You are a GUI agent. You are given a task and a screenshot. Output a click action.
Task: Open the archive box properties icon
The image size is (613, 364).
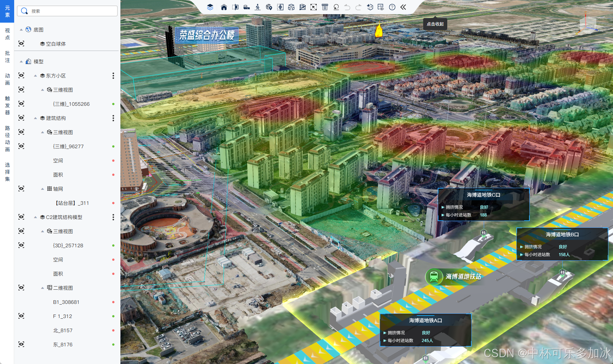tap(325, 7)
